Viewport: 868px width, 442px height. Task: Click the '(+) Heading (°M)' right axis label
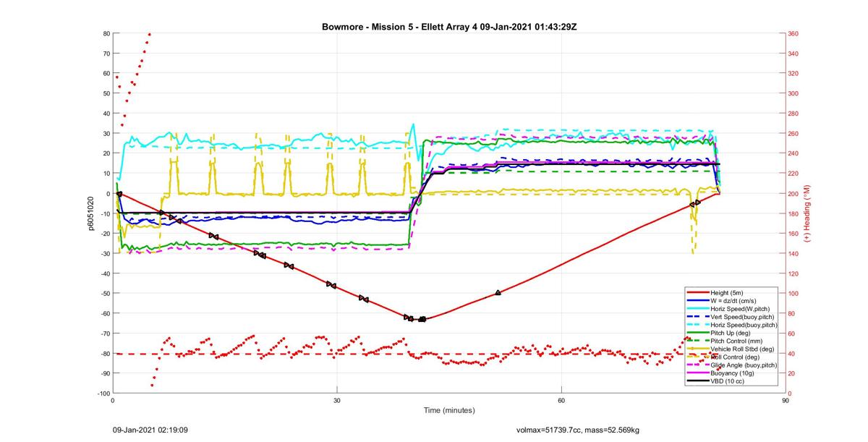[807, 213]
